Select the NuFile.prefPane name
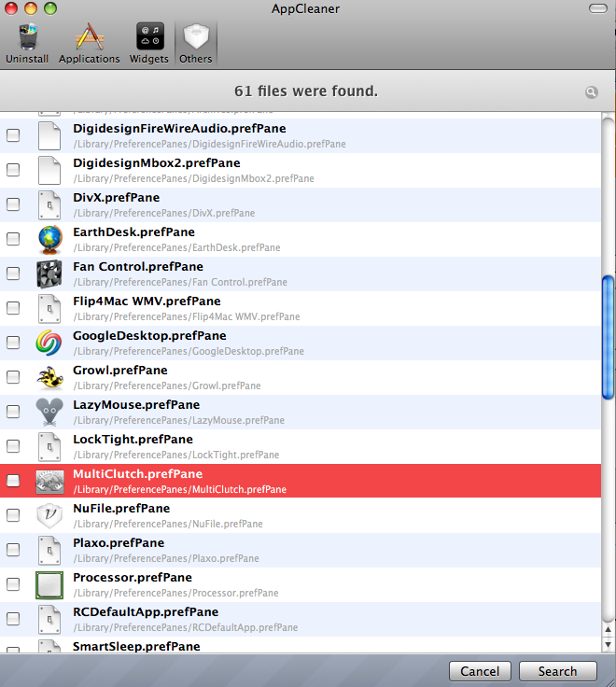Image resolution: width=616 pixels, height=687 pixels. (x=121, y=509)
